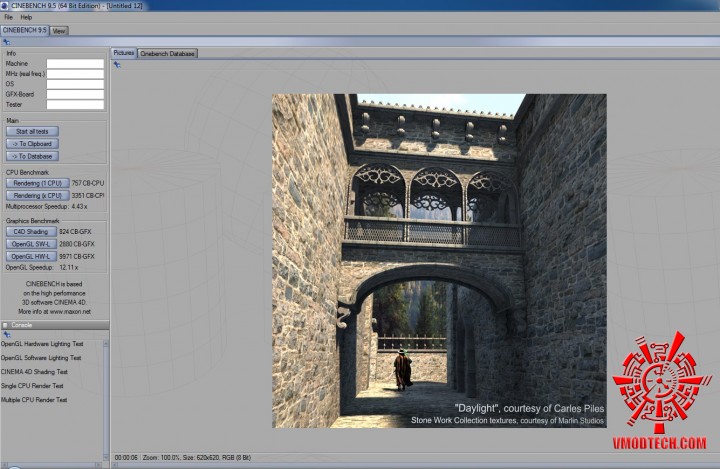Switch to the View tab
The width and height of the screenshot is (720, 469).
click(59, 31)
